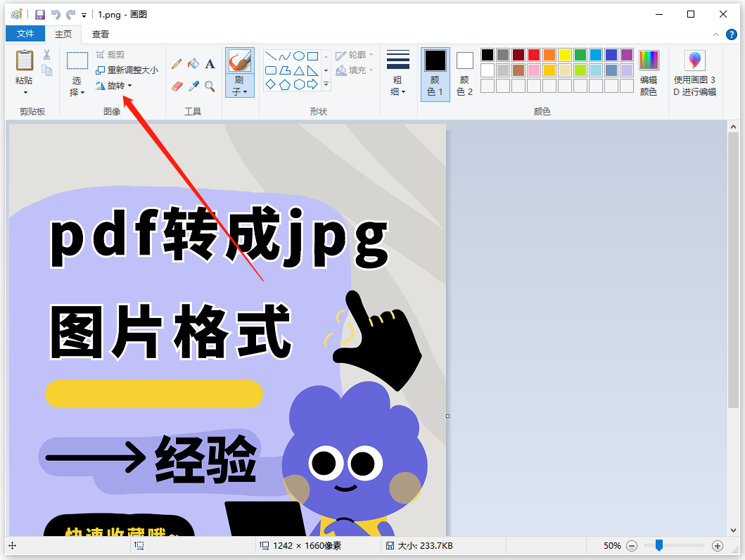Click the Oval shape in the shapes gallery
Viewport: 745px width, 560px height.
click(298, 54)
